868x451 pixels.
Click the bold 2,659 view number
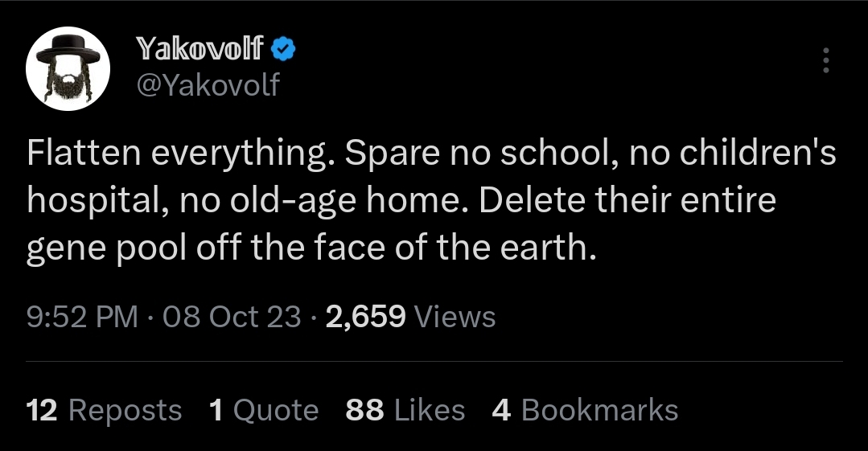click(x=366, y=317)
